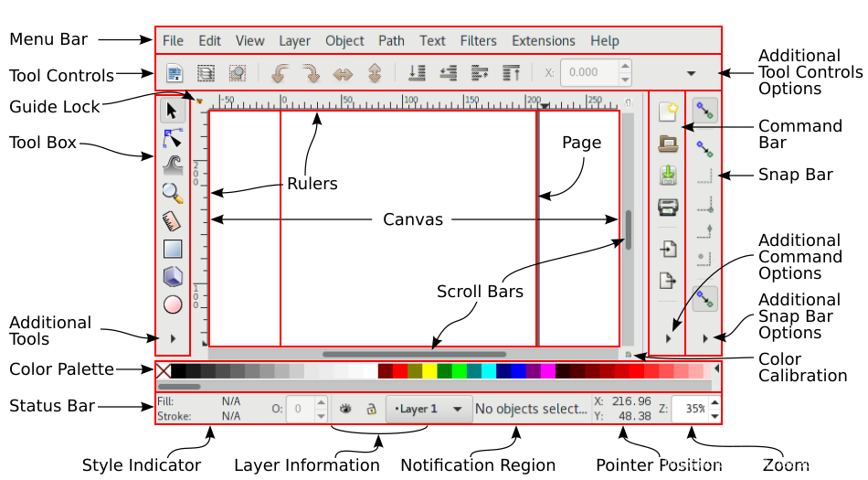This screenshot has height=480, width=868.
Task: Select the Ellipse circle tool
Action: [173, 304]
